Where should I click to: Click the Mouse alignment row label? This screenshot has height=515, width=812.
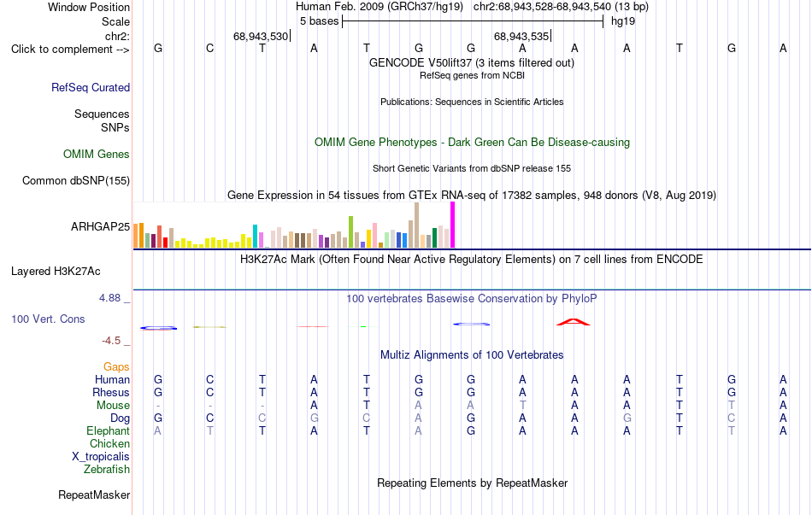click(113, 406)
